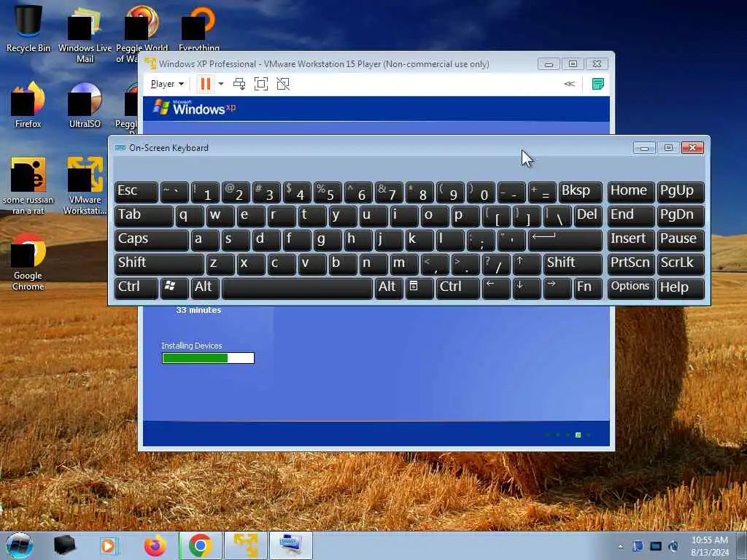Click the PrtScn key
Screen dimensions: 747x560
coord(631,264)
